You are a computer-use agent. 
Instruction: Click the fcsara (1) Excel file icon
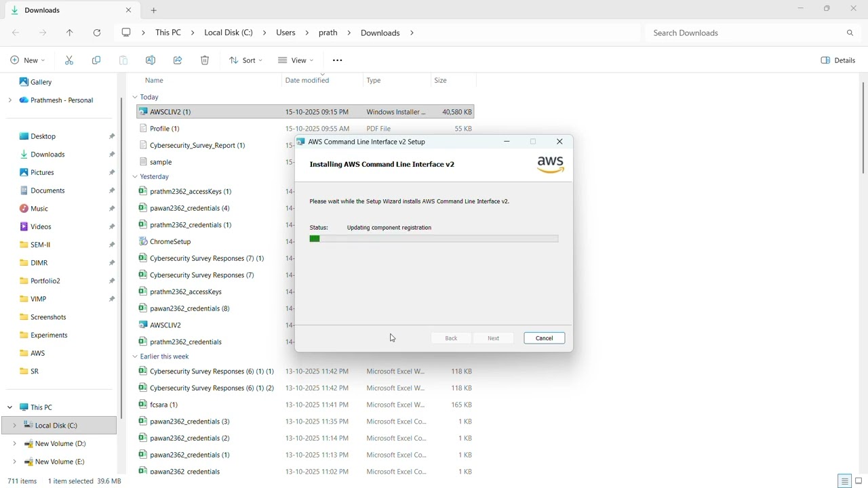143,405
